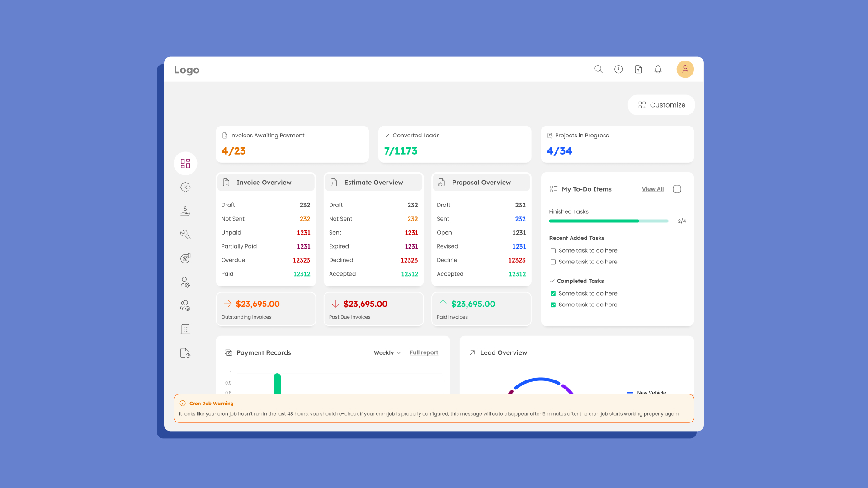The height and width of the screenshot is (488, 868).
Task: Open the Converted Leads card
Action: pos(455,144)
